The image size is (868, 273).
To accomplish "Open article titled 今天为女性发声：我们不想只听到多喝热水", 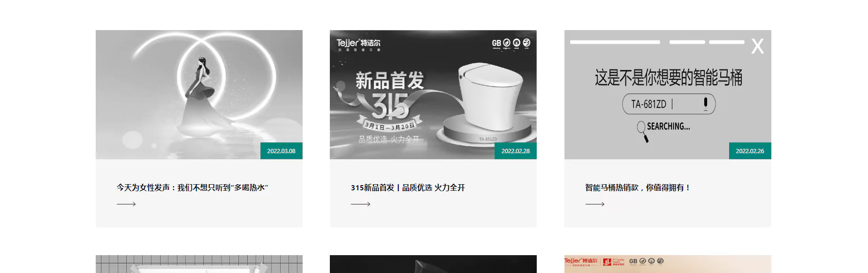I will pos(192,187).
